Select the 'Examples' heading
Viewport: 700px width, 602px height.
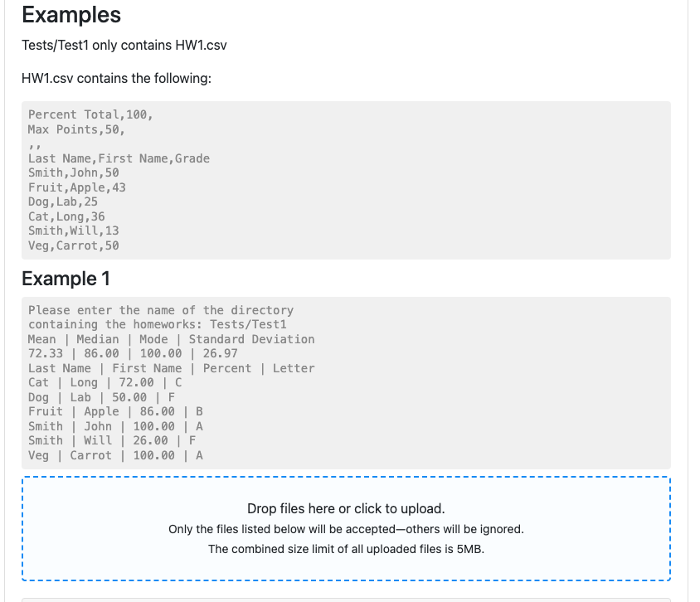tap(71, 15)
